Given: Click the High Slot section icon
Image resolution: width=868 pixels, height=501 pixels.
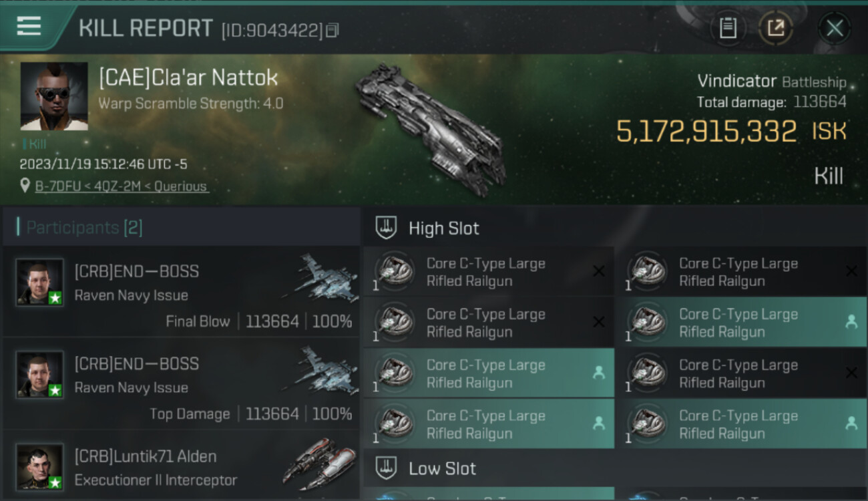Looking at the screenshot, I should [386, 228].
